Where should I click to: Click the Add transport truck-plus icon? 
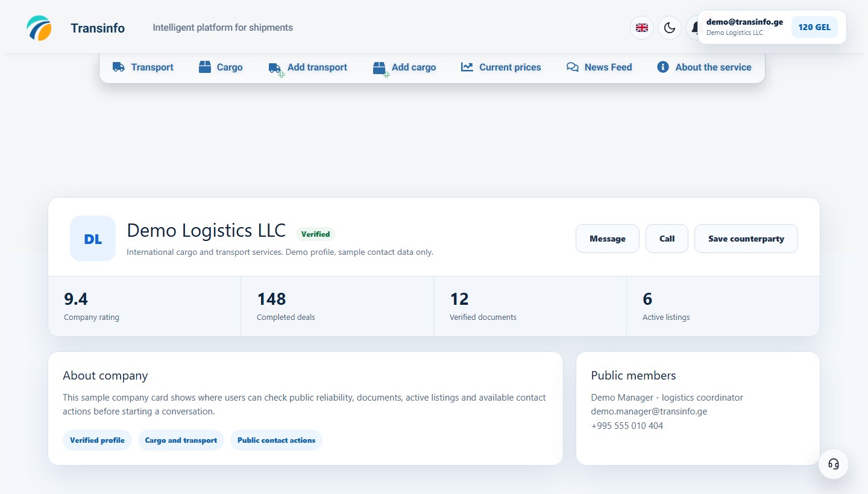(275, 69)
